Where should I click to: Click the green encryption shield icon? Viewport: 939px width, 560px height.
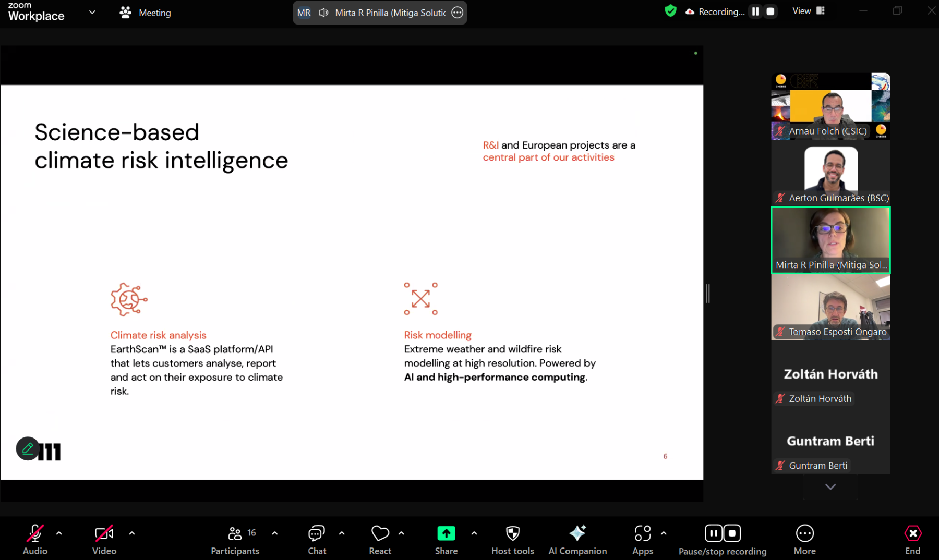(670, 11)
